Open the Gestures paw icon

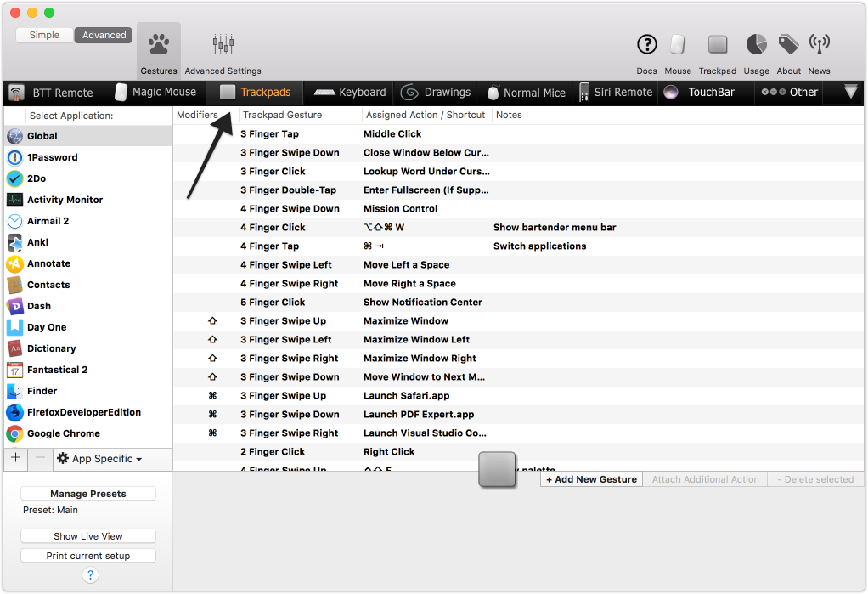(159, 44)
